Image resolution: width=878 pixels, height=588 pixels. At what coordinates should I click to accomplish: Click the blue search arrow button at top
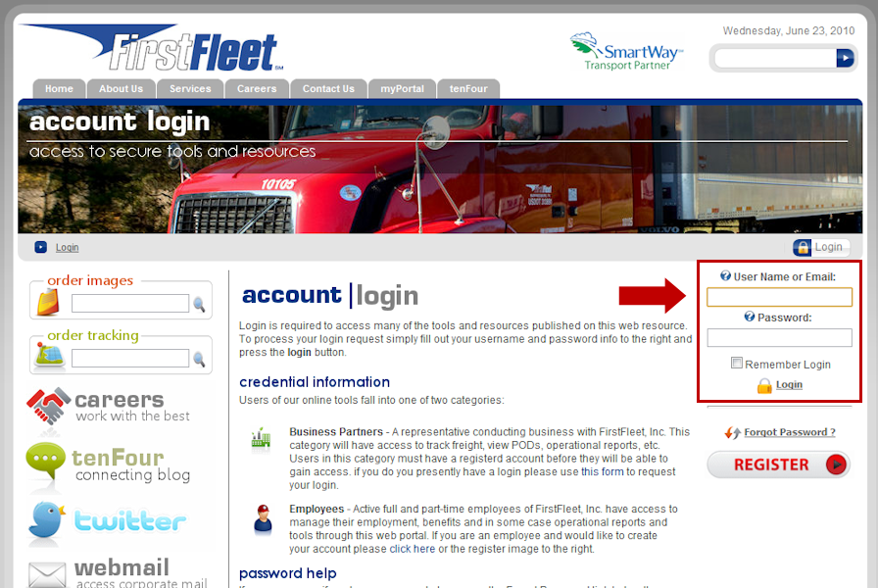click(845, 58)
